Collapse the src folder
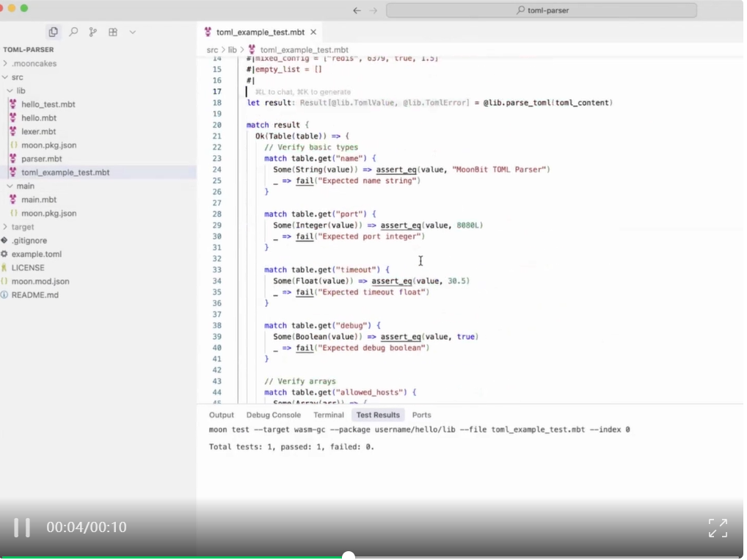Image resolution: width=747 pixels, height=560 pixels. [17, 77]
